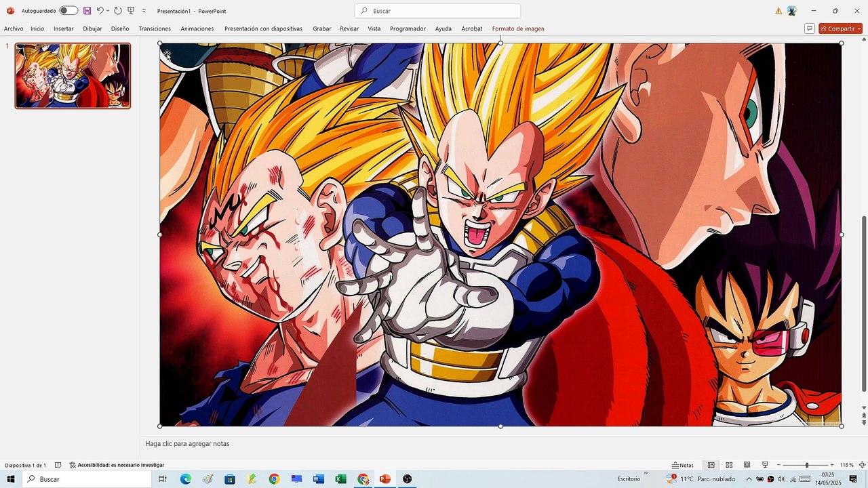This screenshot has width=868, height=488.
Task: Open the Windows Start menu
Action: tap(11, 479)
